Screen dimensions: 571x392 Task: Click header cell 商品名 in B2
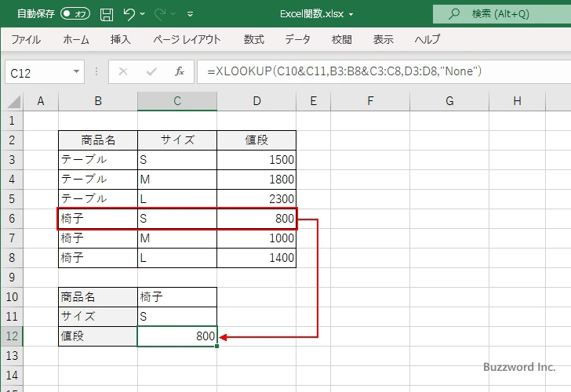pos(98,140)
